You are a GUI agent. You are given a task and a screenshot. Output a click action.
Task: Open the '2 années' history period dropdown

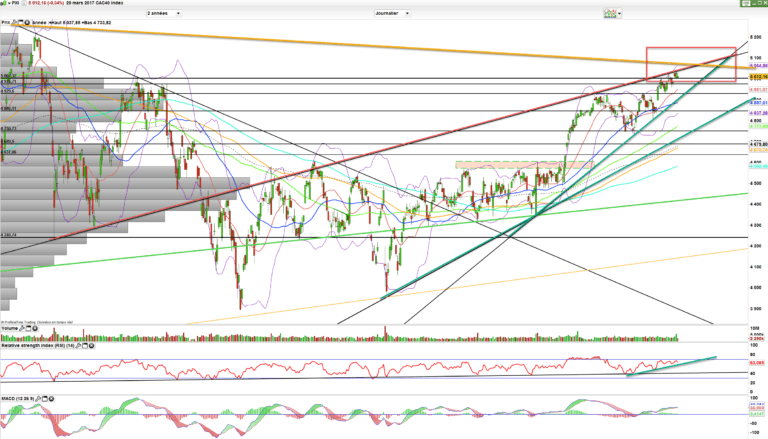(x=165, y=15)
